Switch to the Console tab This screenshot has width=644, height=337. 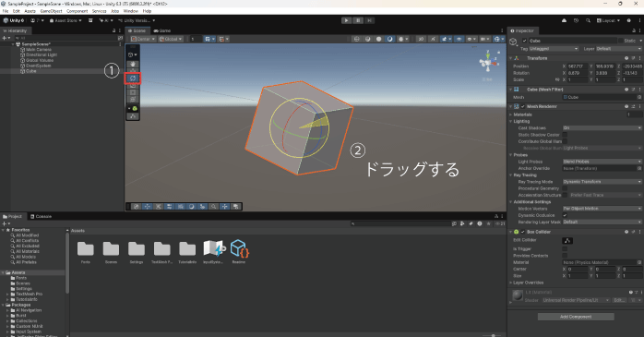[x=42, y=217]
